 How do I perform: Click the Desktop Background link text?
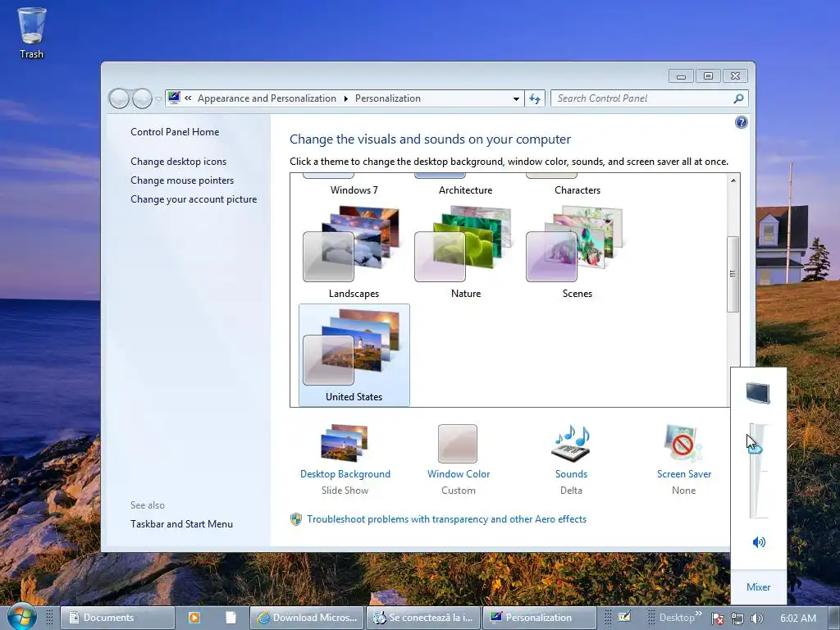click(x=345, y=474)
